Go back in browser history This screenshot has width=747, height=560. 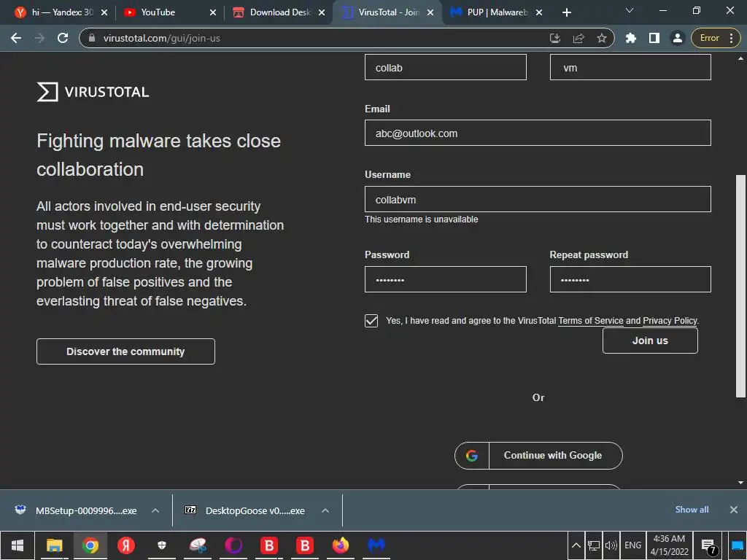pos(16,38)
